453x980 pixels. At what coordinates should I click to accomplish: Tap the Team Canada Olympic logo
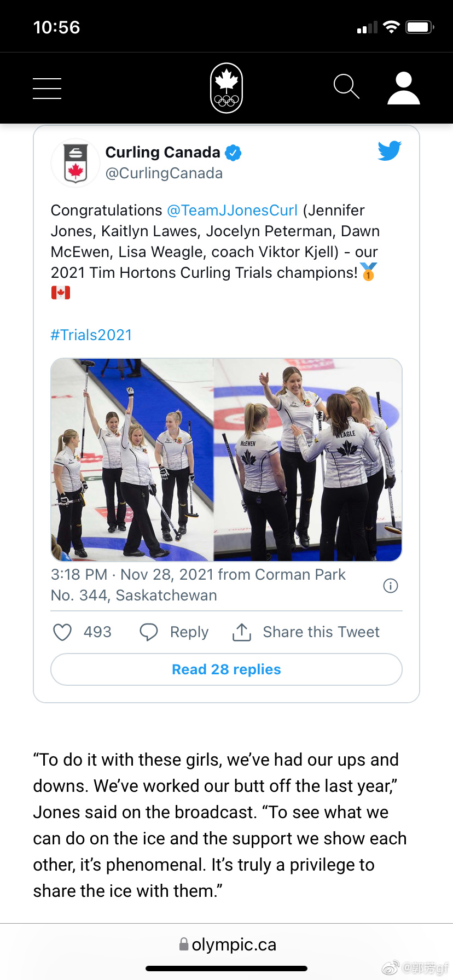click(226, 88)
